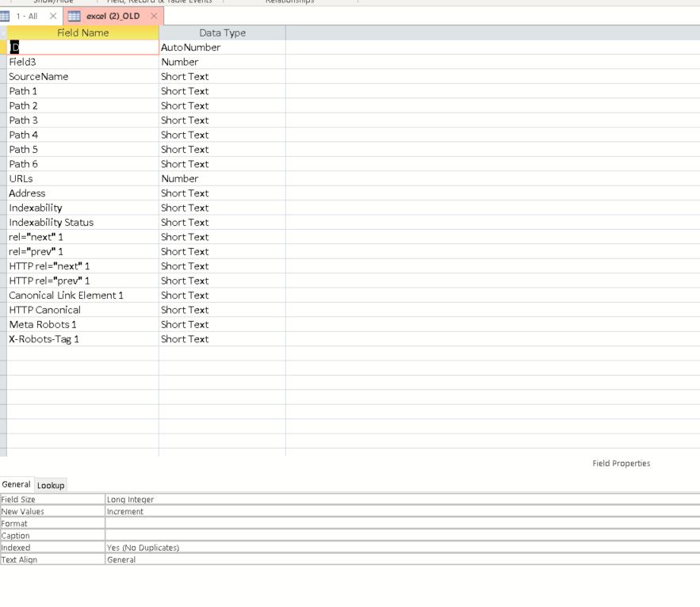Open the Data Type cell for Field3

point(222,62)
